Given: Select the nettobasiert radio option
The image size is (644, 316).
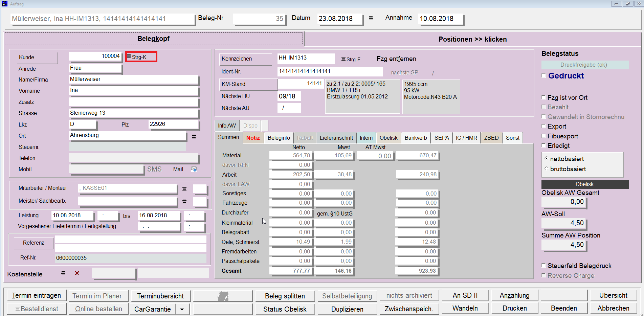Looking at the screenshot, I should tap(546, 158).
